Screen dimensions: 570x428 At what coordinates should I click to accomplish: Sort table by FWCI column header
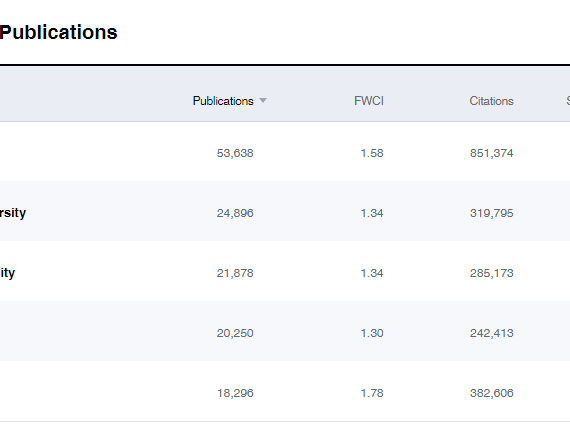[x=369, y=101]
